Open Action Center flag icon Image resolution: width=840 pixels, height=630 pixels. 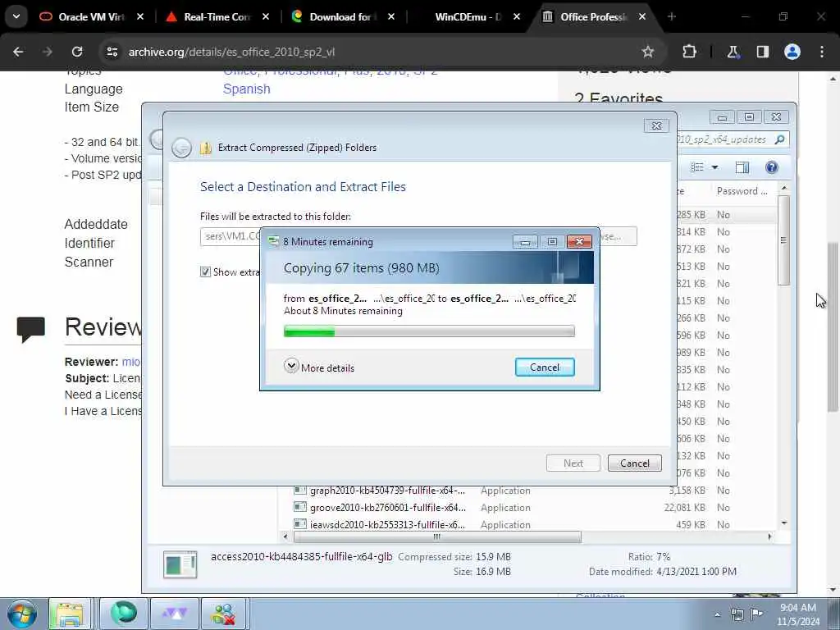pyautogui.click(x=756, y=614)
